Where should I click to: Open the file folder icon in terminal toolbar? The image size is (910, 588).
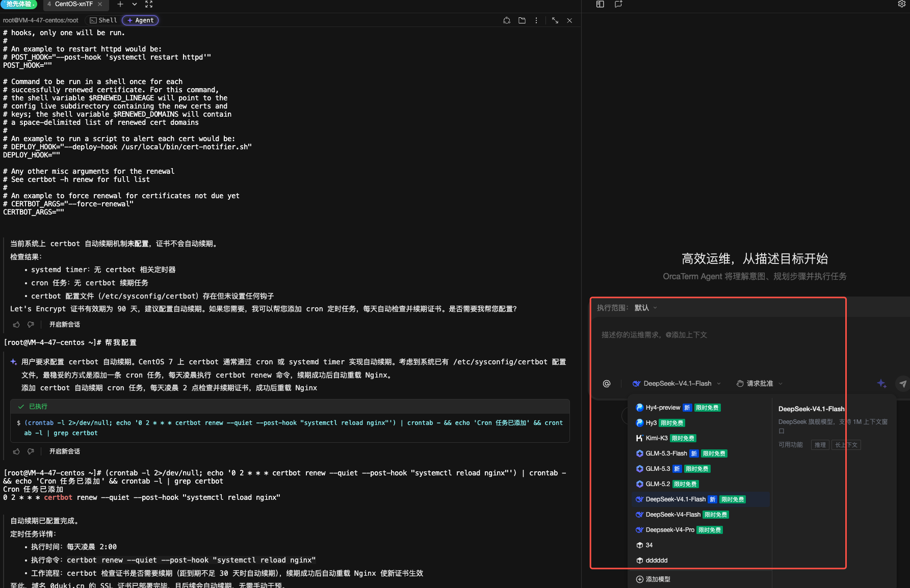point(522,20)
